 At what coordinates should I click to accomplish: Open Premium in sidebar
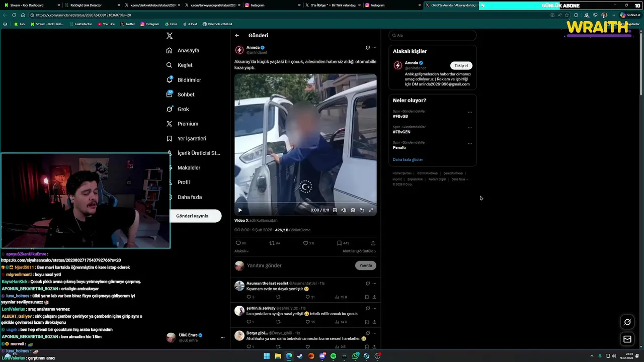pos(182,124)
